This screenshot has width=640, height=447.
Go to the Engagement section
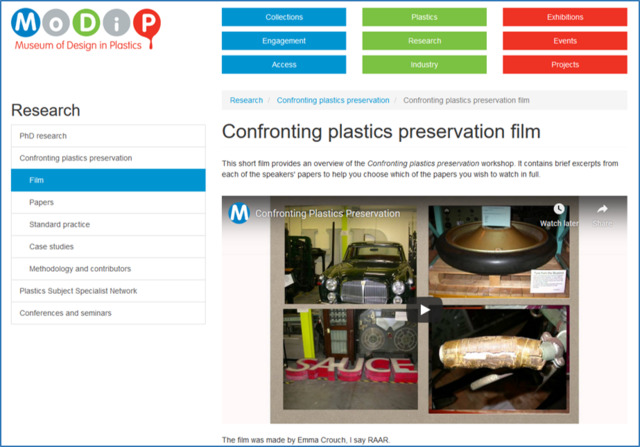(284, 41)
